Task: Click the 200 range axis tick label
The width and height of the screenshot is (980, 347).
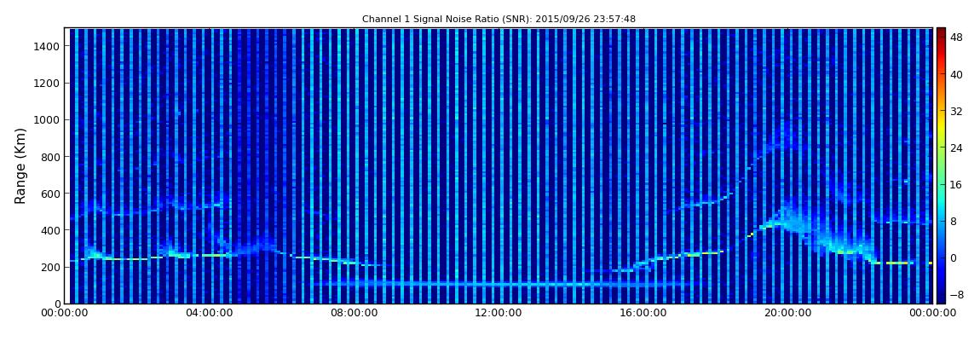Action: [x=51, y=268]
